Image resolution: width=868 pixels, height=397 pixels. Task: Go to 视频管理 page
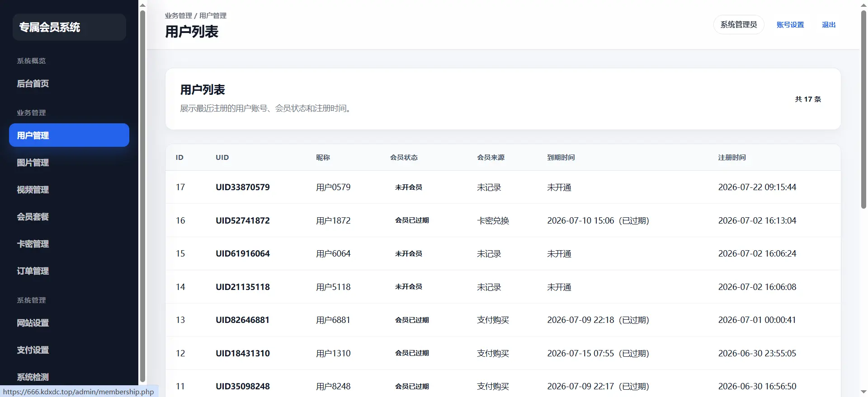pyautogui.click(x=69, y=190)
